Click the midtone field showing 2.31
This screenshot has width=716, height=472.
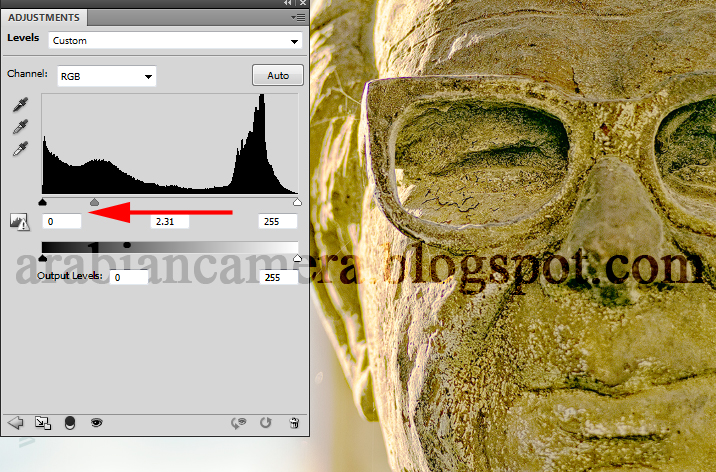[170, 221]
